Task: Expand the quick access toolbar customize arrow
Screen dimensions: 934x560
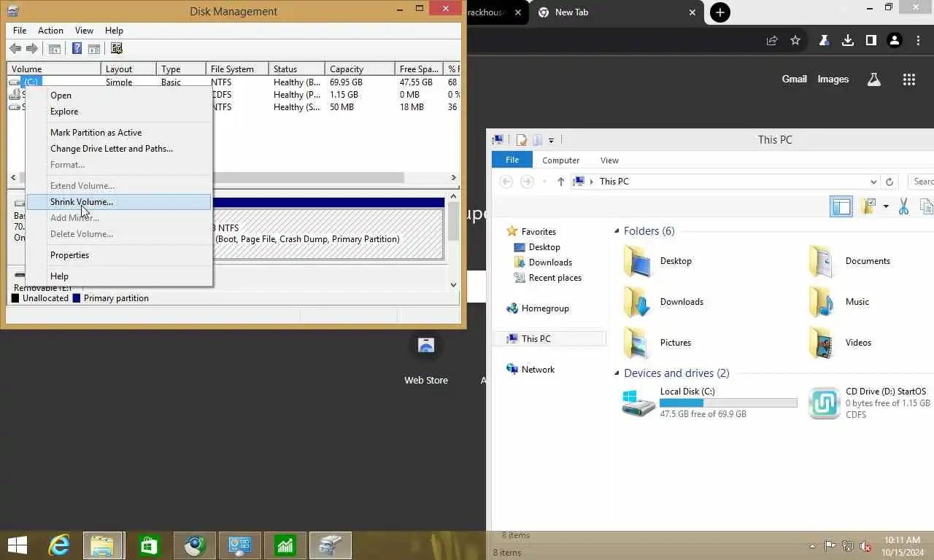Action: click(x=551, y=140)
